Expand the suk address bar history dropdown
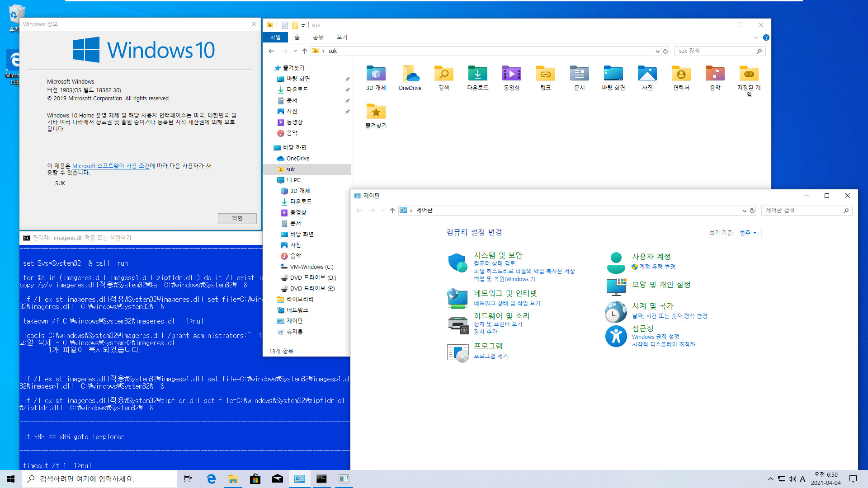The height and width of the screenshot is (488, 868). tap(658, 51)
